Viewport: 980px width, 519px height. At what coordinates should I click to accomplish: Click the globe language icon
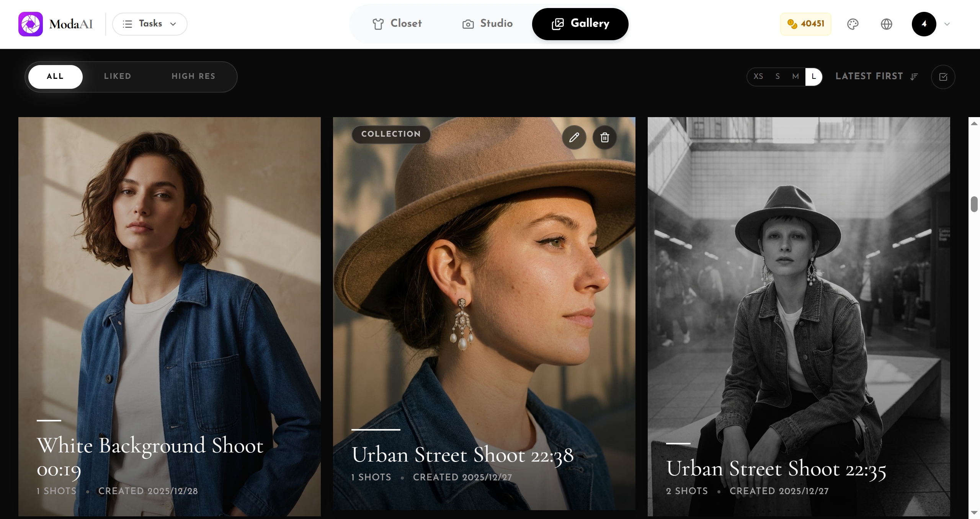pos(886,24)
